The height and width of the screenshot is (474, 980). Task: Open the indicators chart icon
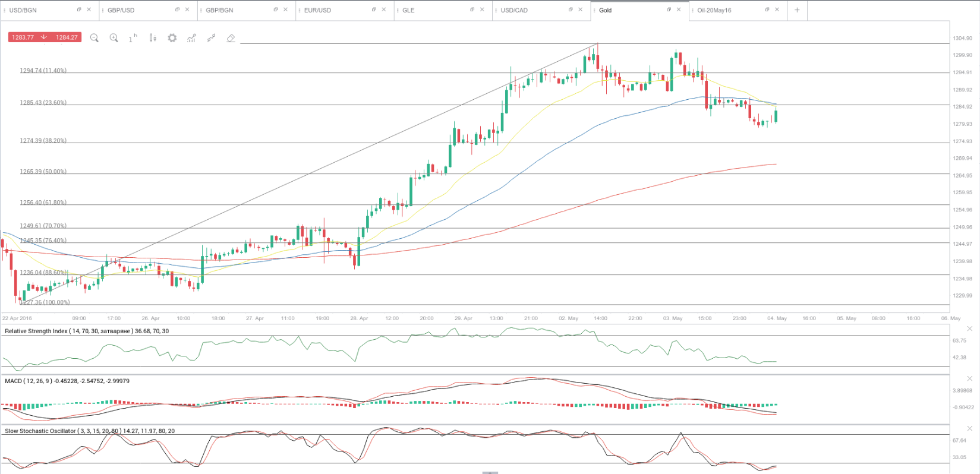[191, 38]
